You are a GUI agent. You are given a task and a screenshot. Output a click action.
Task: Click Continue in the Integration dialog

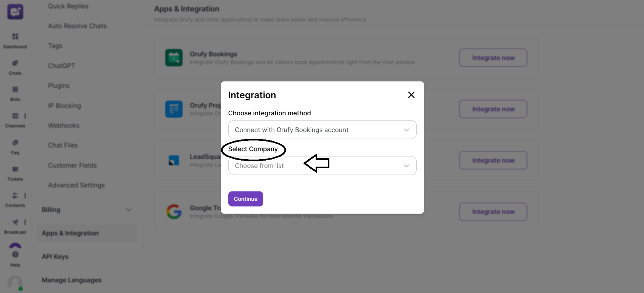point(245,198)
